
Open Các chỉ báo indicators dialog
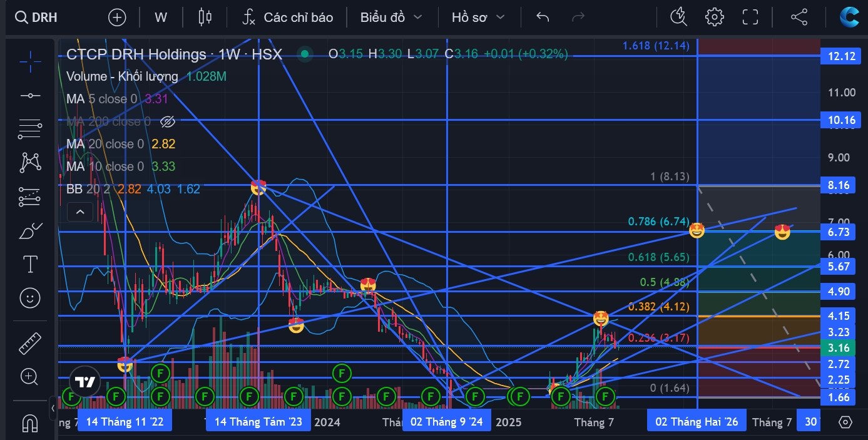click(288, 18)
